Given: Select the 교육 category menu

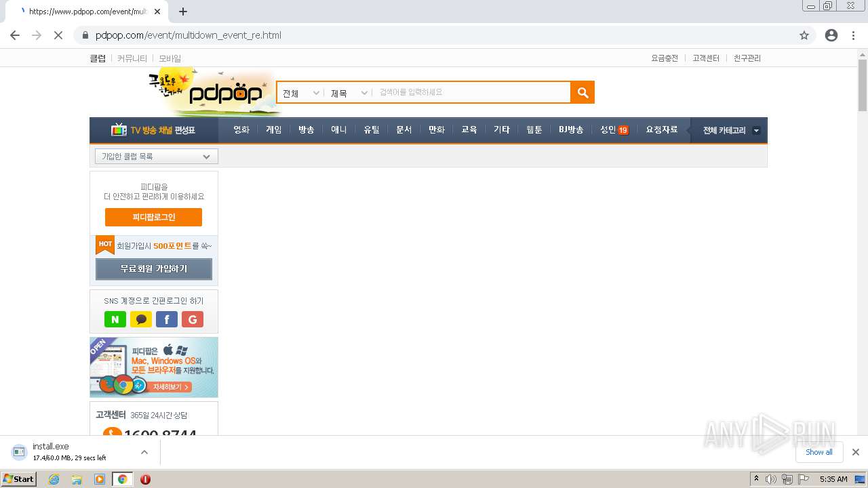Looking at the screenshot, I should pos(469,129).
